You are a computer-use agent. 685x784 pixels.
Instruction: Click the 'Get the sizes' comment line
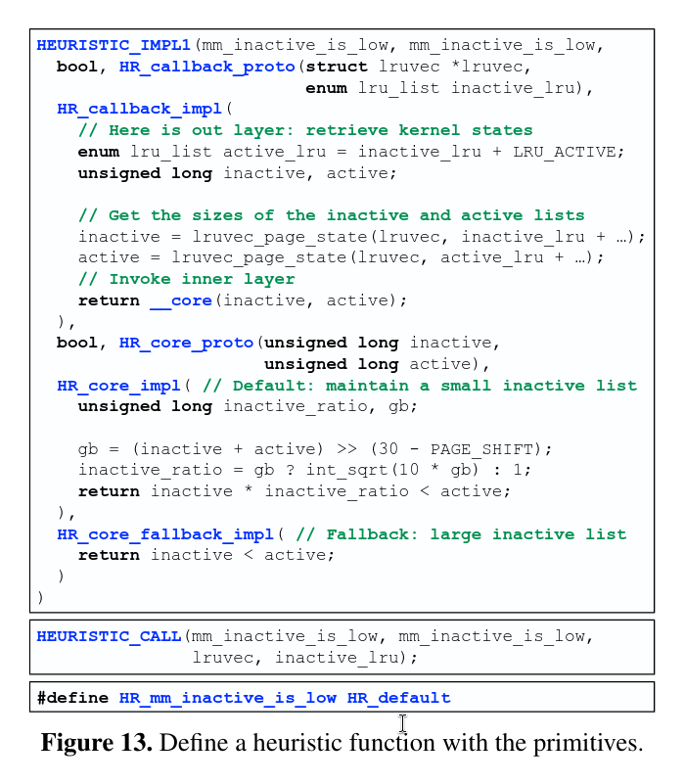tap(331, 215)
